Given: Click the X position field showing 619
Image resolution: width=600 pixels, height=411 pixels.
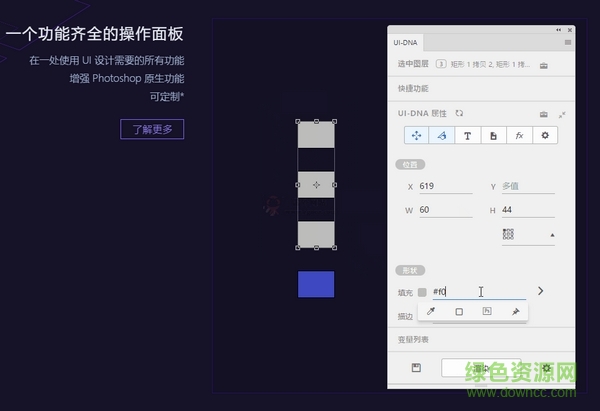Looking at the screenshot, I should (445, 186).
